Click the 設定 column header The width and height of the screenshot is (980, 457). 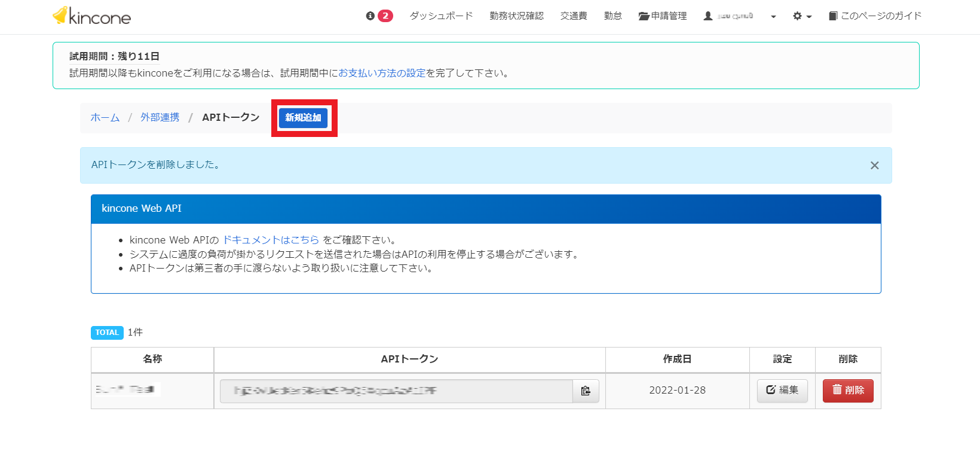pos(782,359)
